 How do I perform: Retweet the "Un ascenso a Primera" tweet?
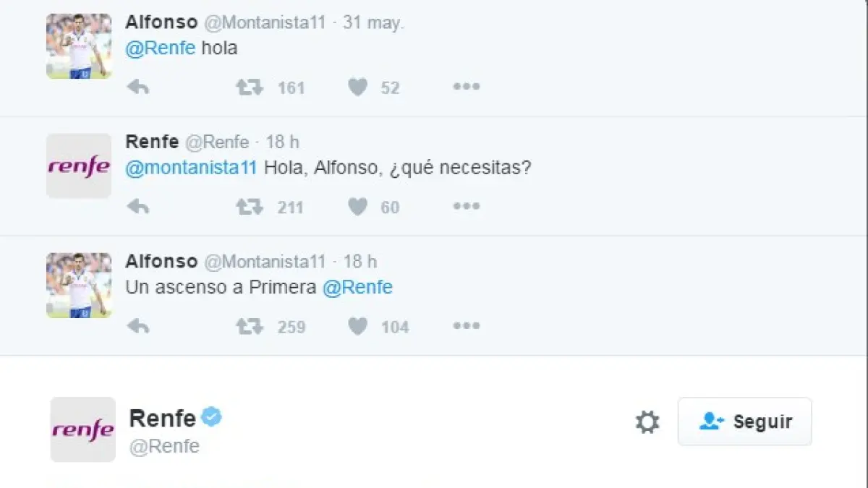250,327
